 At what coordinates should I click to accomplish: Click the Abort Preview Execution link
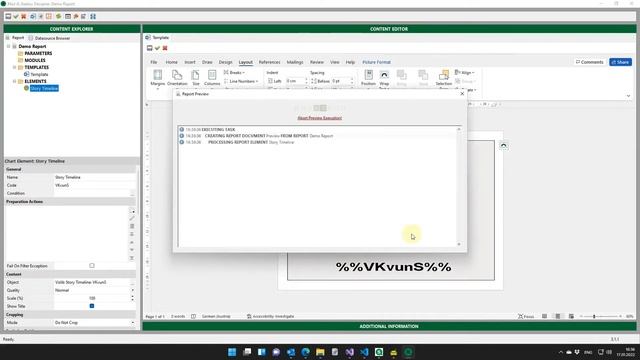click(320, 118)
